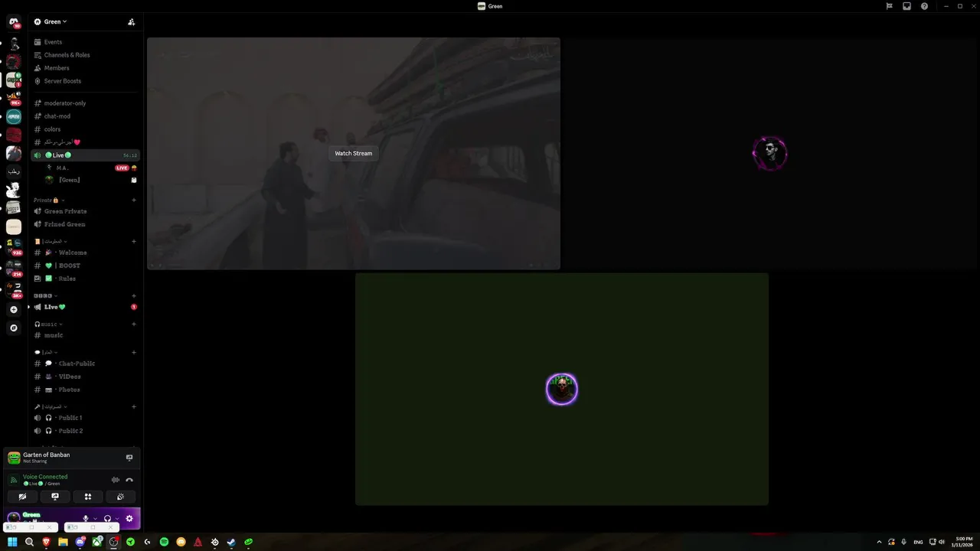The height and width of the screenshot is (551, 980).
Task: Open the Members list
Action: click(x=57, y=68)
